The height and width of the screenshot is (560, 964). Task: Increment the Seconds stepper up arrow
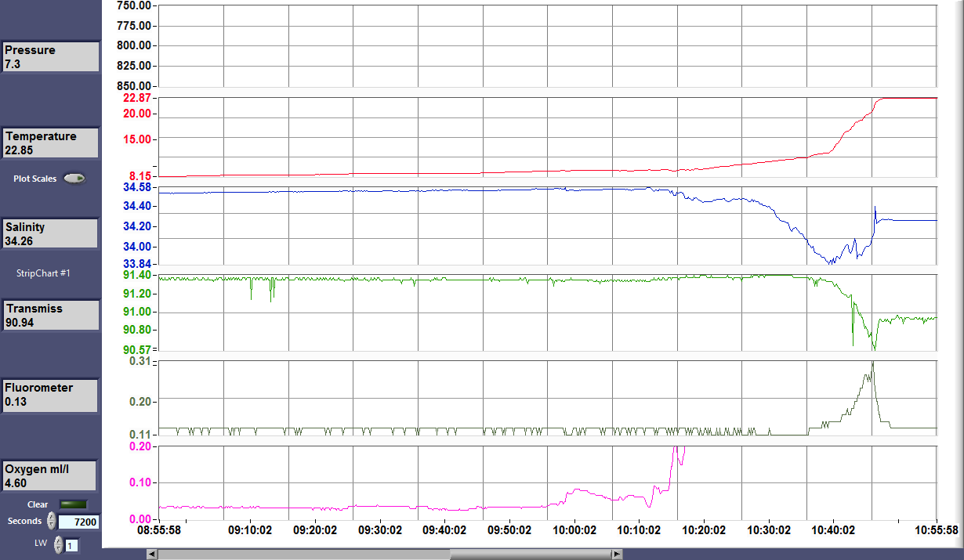coord(52,517)
